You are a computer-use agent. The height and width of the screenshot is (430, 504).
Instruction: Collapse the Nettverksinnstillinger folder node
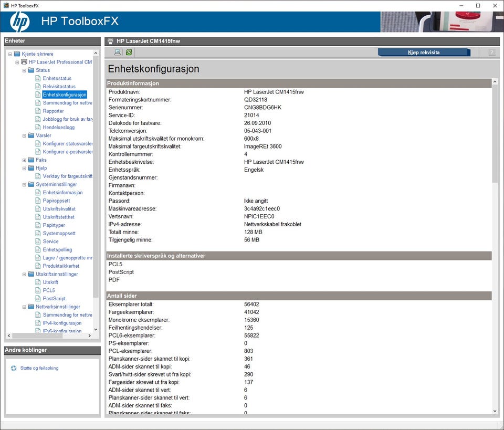[24, 307]
